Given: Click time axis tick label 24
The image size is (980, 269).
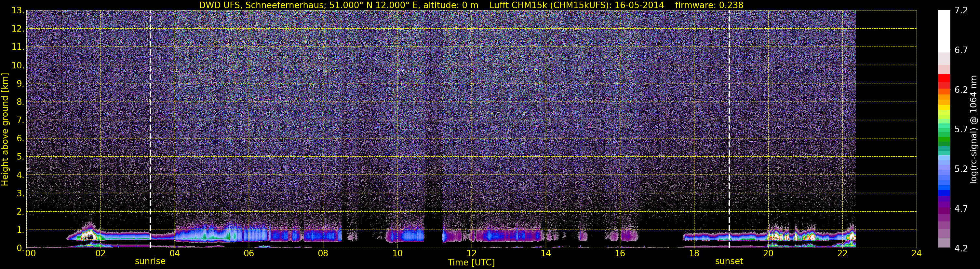Looking at the screenshot, I should point(917,253).
